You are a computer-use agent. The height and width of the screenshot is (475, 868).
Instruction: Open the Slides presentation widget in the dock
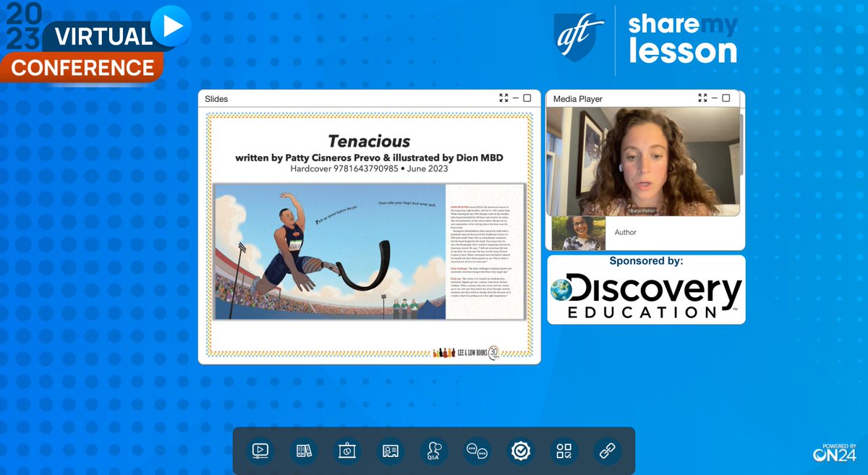tap(347, 451)
